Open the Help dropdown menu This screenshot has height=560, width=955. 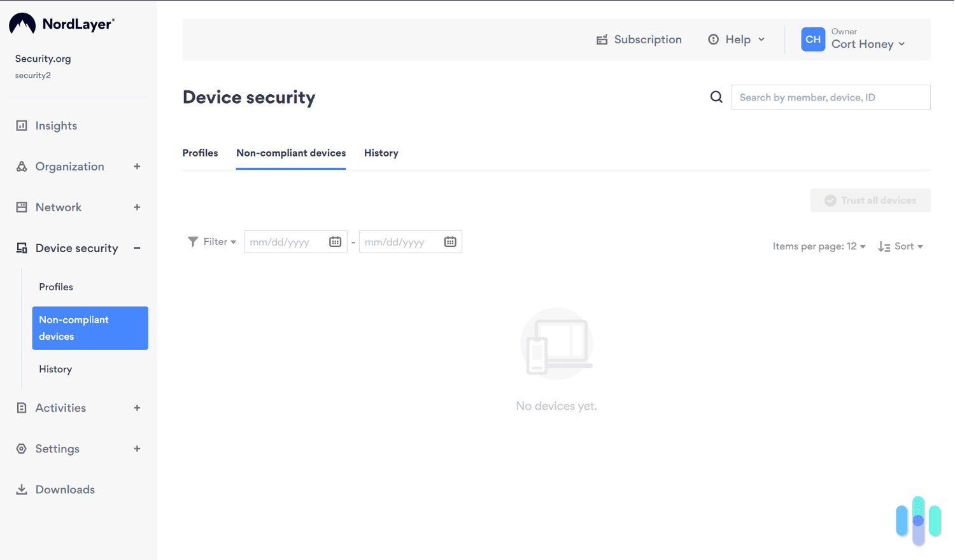[x=737, y=39]
